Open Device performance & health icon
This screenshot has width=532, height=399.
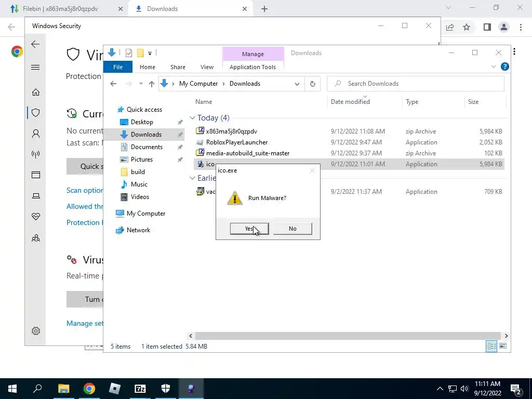click(36, 217)
